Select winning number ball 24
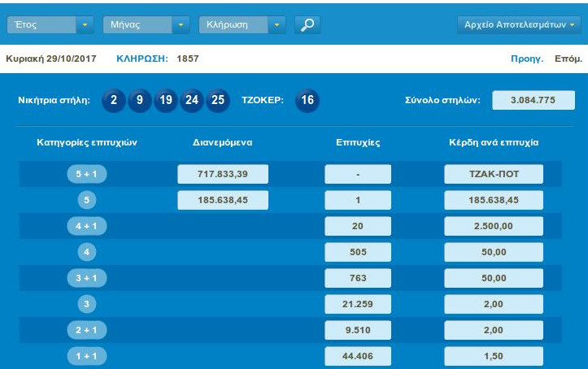 (x=192, y=100)
